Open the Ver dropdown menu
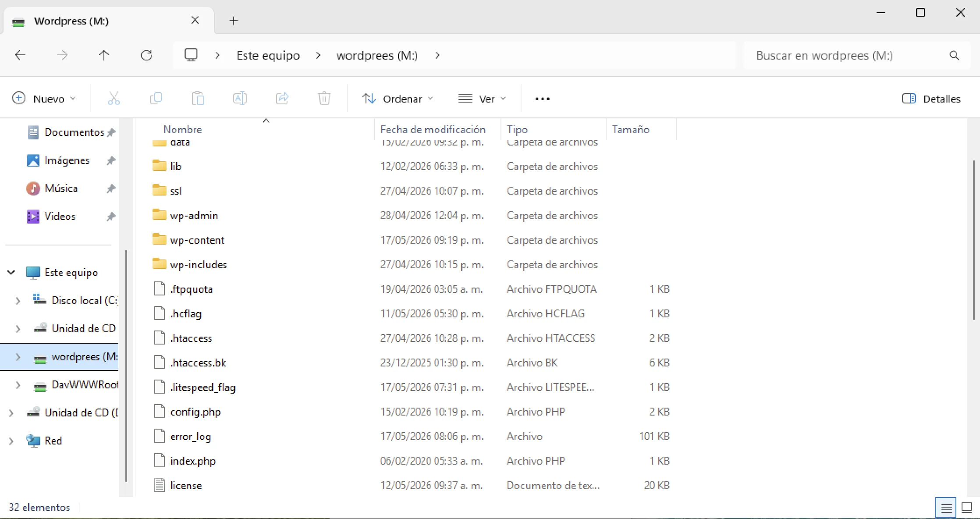Viewport: 980px width, 519px height. 482,99
